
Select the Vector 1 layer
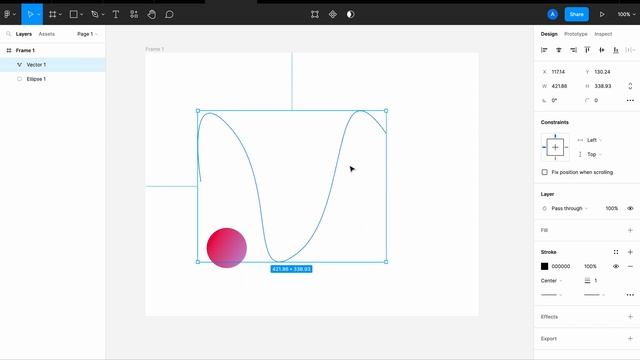tap(53, 65)
